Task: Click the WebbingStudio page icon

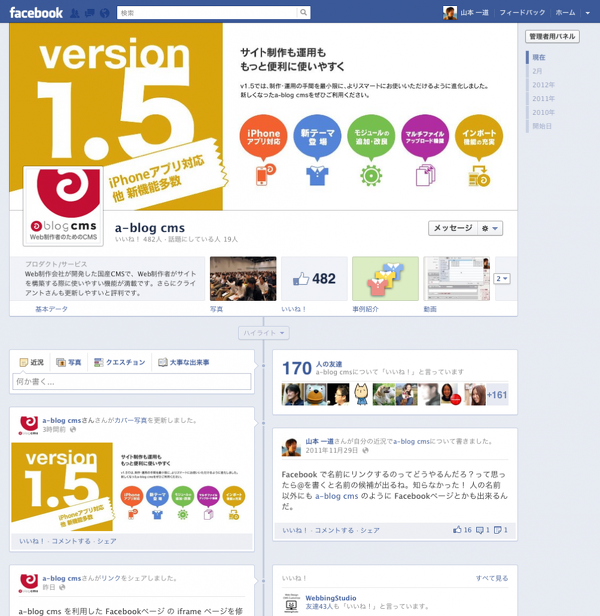Action: point(291,603)
